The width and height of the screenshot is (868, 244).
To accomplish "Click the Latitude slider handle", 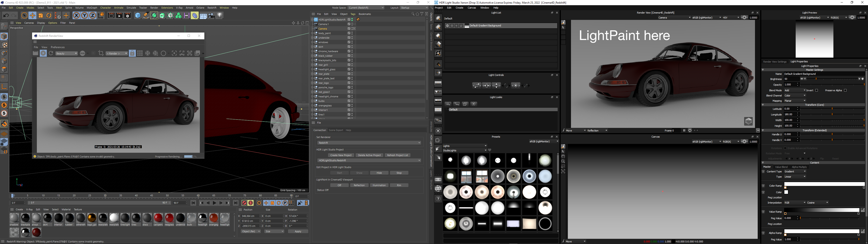I will tap(832, 109).
